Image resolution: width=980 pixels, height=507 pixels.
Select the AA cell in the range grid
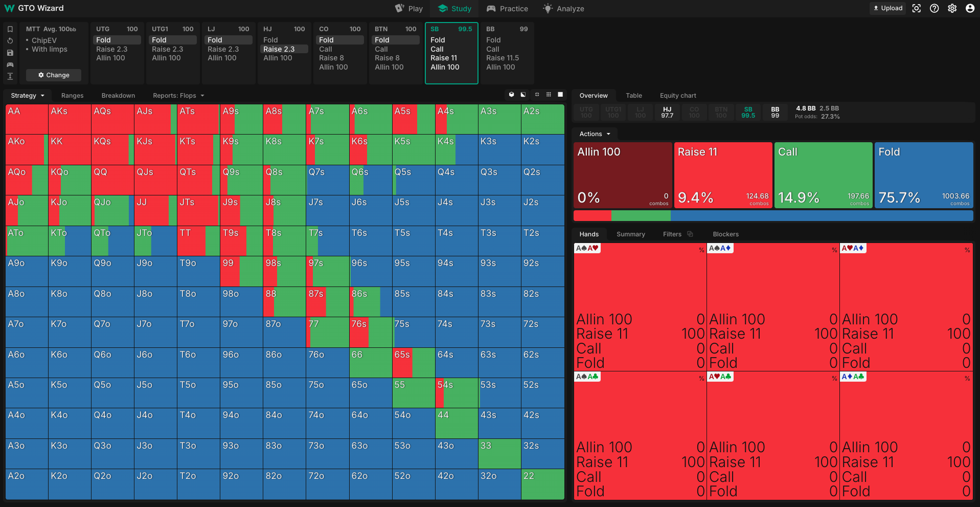[x=27, y=119]
